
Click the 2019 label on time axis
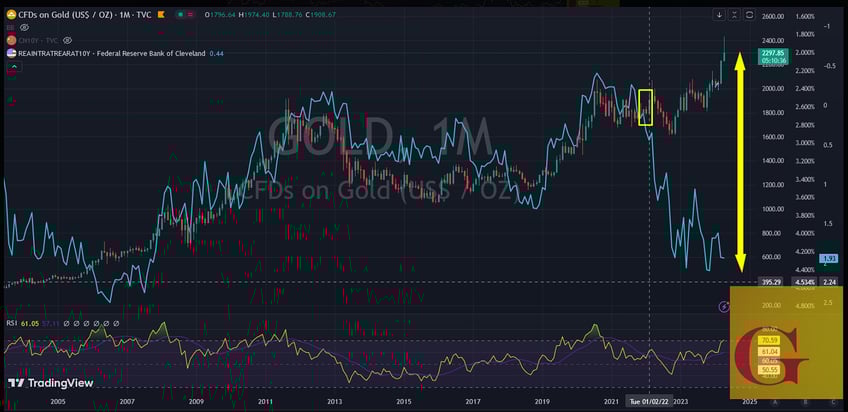(x=542, y=402)
